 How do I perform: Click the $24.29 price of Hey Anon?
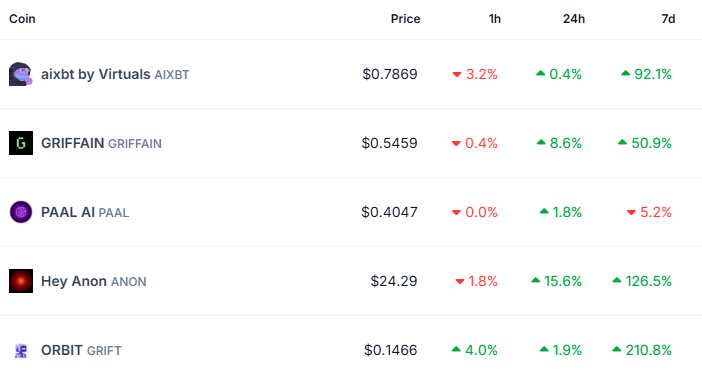(x=394, y=281)
